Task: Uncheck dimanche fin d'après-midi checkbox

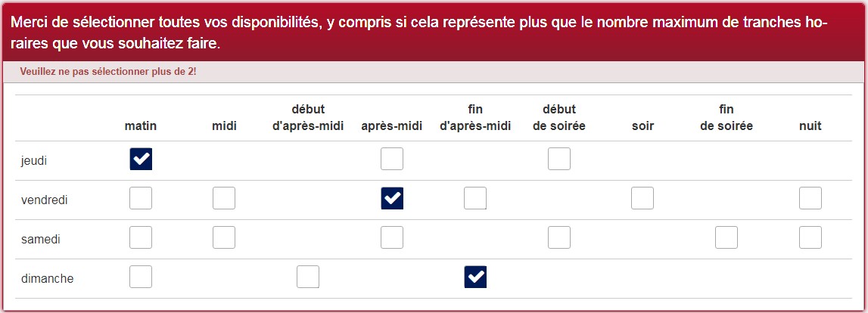Action: [x=475, y=277]
